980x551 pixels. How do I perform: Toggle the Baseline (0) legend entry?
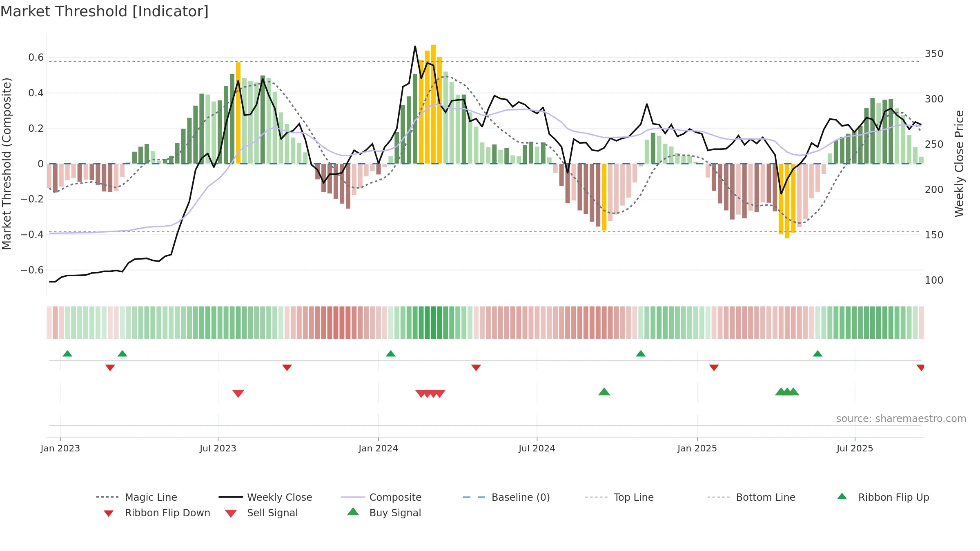point(506,497)
